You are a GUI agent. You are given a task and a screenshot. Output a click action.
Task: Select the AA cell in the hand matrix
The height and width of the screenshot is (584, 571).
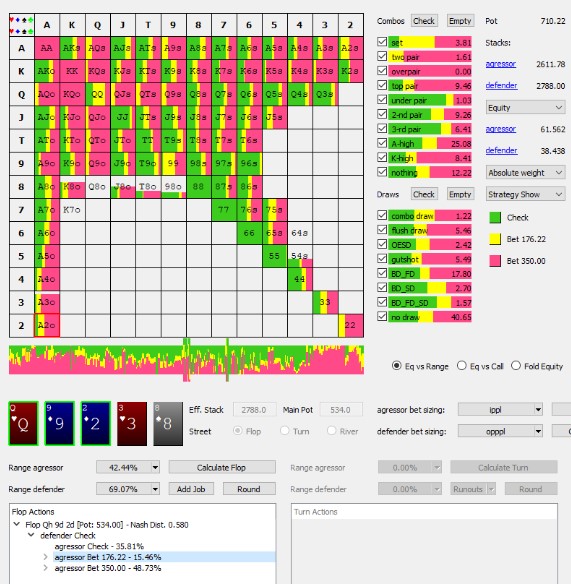click(47, 48)
